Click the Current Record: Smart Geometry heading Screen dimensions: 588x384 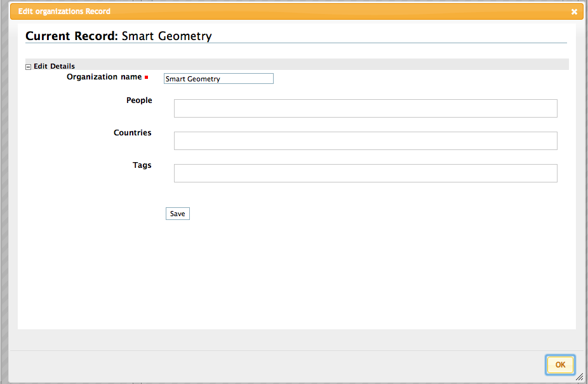point(119,36)
